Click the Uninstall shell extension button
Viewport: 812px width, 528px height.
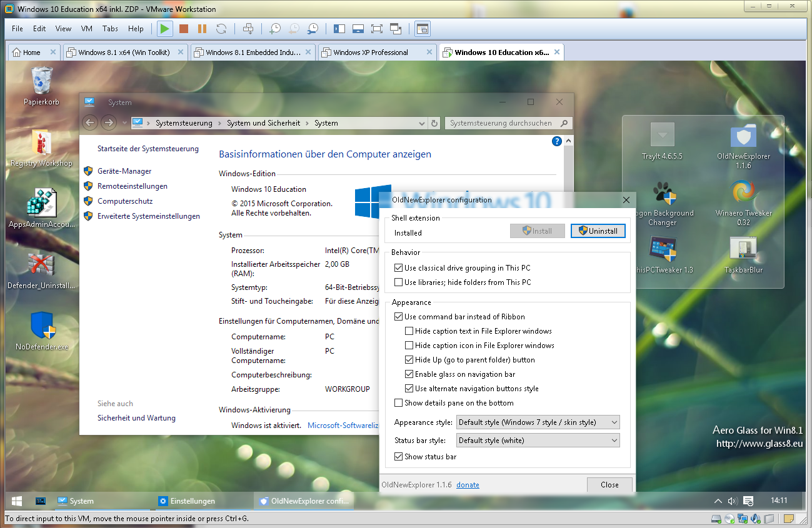(598, 231)
